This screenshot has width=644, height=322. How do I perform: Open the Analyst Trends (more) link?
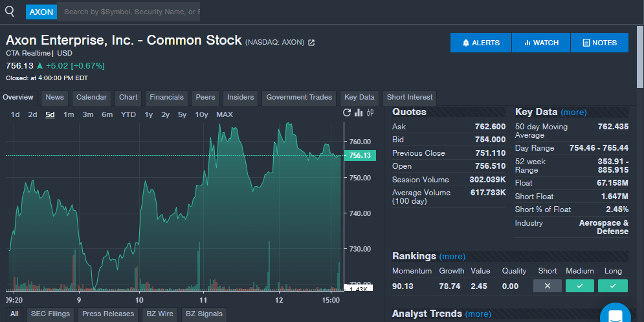pyautogui.click(x=478, y=314)
